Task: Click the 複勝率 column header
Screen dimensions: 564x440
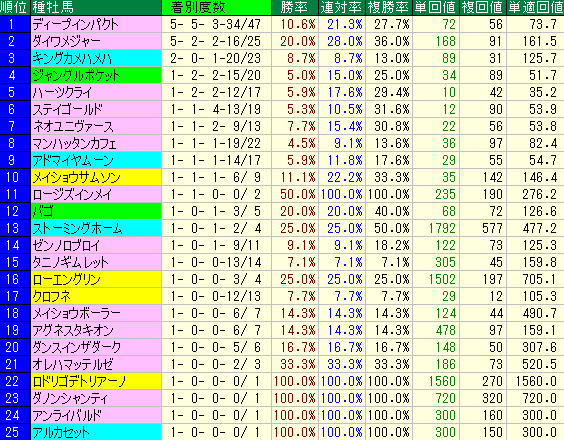Action: tap(389, 7)
